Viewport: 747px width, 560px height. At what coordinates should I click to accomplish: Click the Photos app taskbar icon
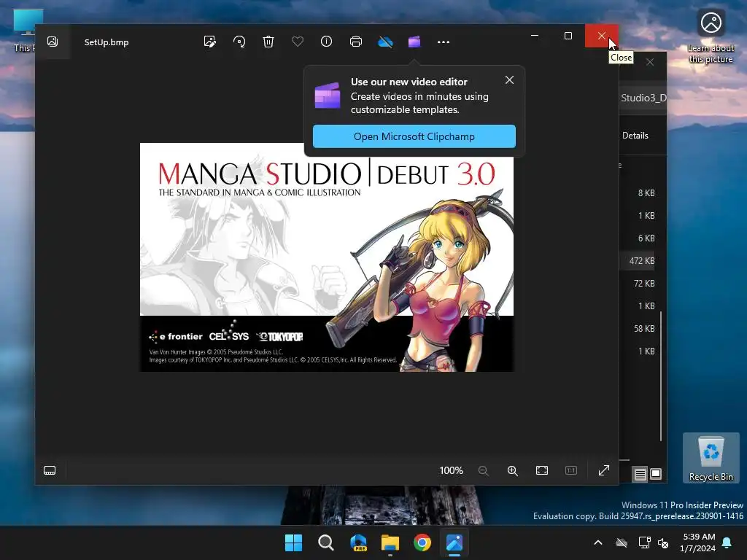click(x=454, y=542)
